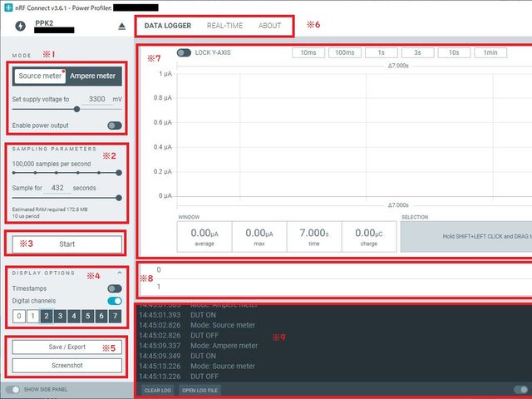Select Ampere meter mode
Screen dimensions: 532x399
point(93,76)
